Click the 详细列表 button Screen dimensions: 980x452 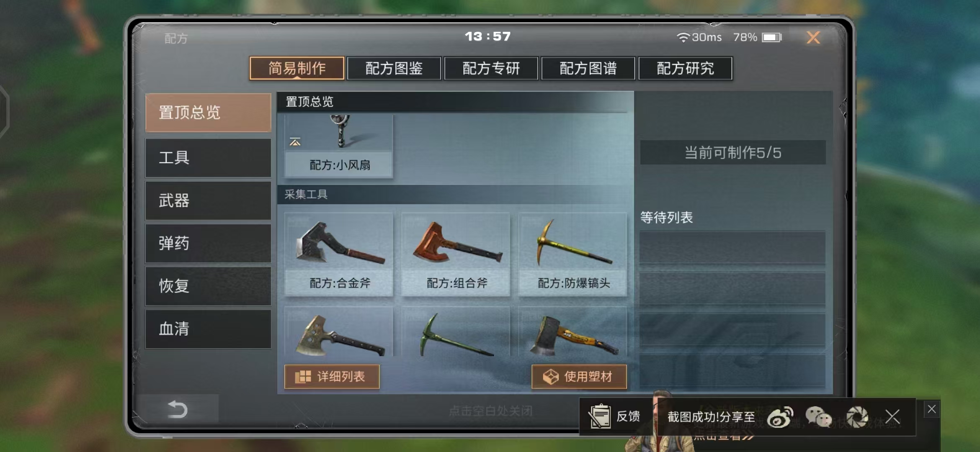[332, 377]
